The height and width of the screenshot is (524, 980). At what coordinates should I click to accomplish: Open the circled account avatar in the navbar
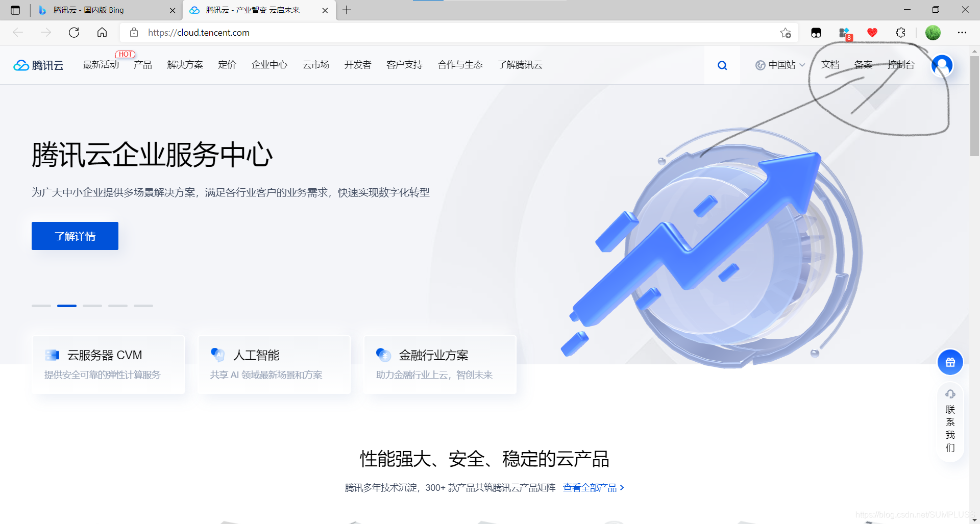click(x=942, y=65)
